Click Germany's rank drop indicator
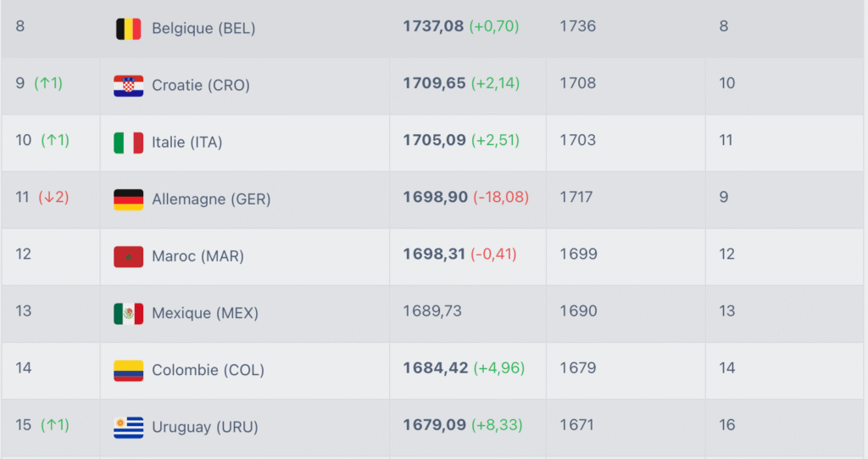 pos(53,197)
